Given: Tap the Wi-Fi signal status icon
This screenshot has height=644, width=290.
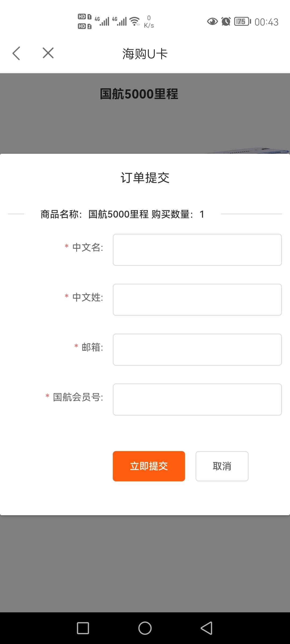Looking at the screenshot, I should pos(135,21).
